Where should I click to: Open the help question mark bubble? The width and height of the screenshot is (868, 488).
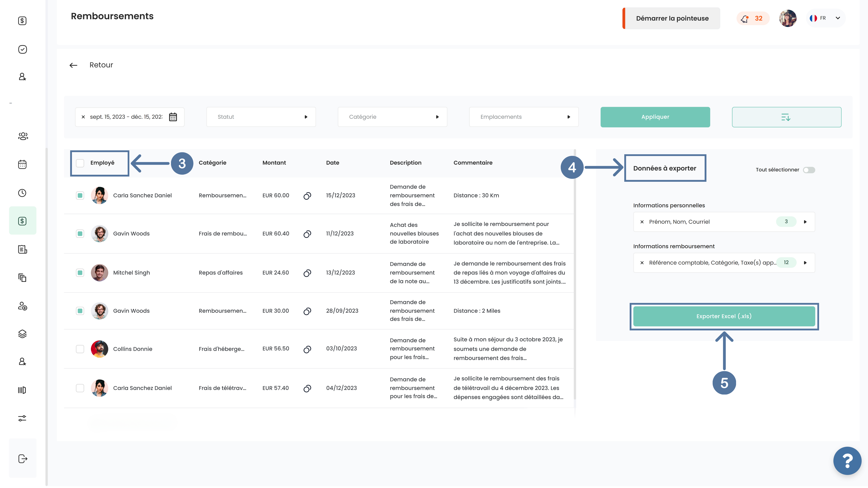point(847,460)
